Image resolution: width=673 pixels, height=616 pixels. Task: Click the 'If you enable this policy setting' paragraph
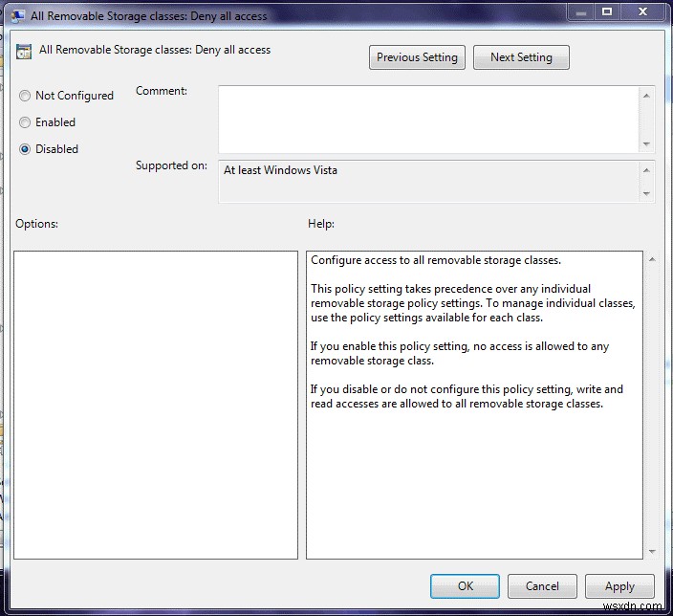pyautogui.click(x=460, y=353)
